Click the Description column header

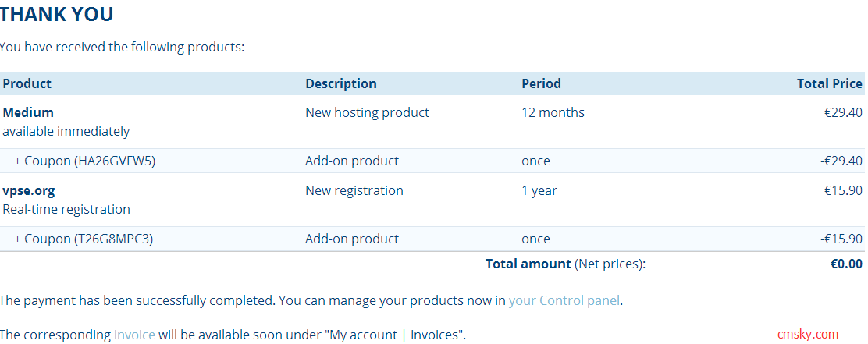341,83
